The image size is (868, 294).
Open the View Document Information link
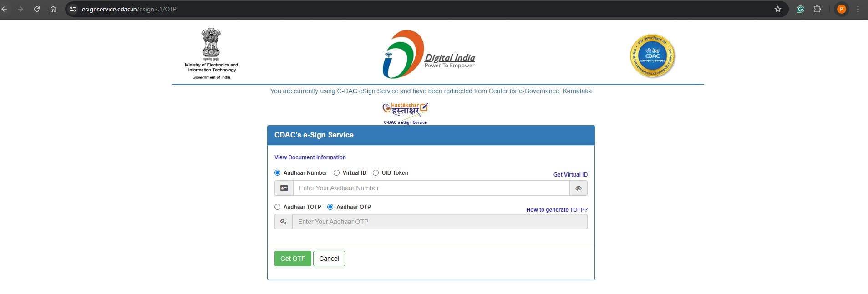[310, 157]
